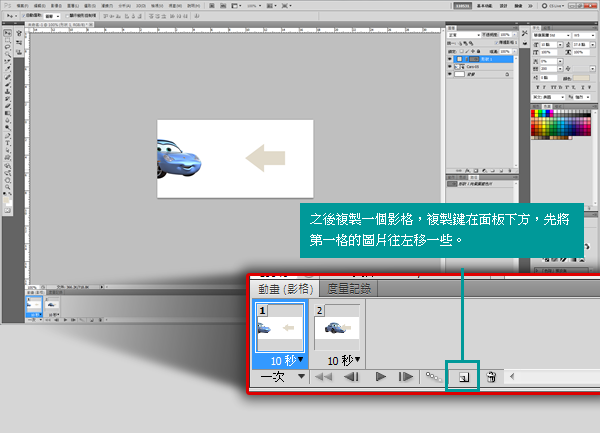This screenshot has height=433, width=600.
Task: Select the History Brush tool
Action: coord(7,98)
